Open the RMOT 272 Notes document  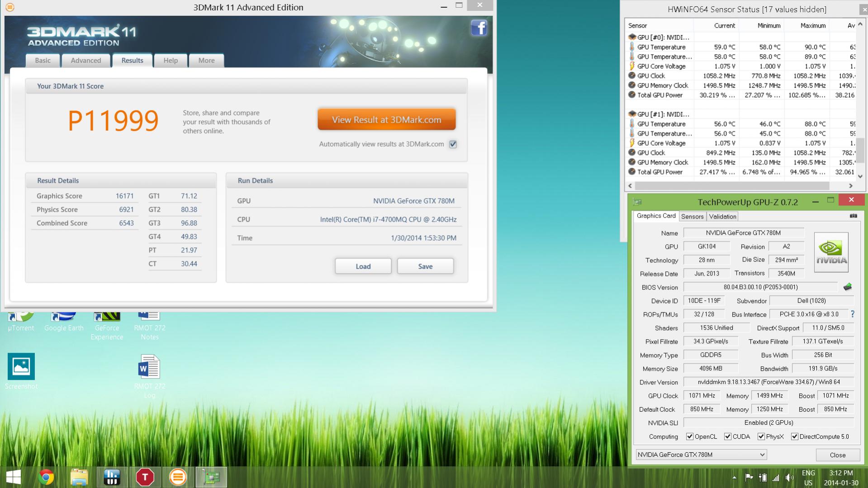(x=150, y=327)
